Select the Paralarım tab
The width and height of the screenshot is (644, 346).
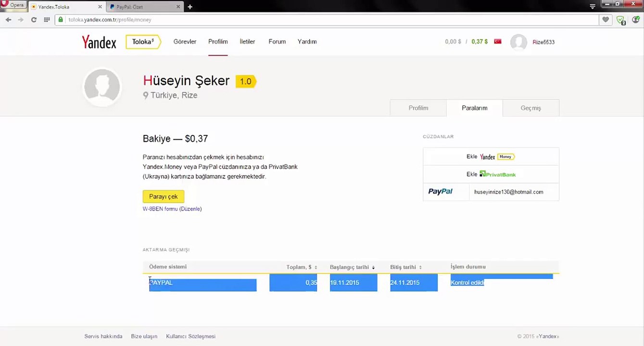click(475, 108)
